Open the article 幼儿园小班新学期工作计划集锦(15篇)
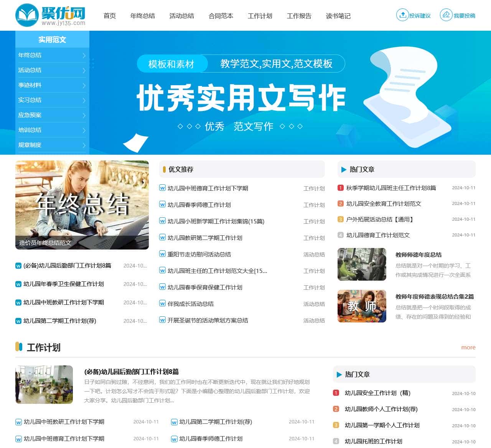 pos(216,221)
